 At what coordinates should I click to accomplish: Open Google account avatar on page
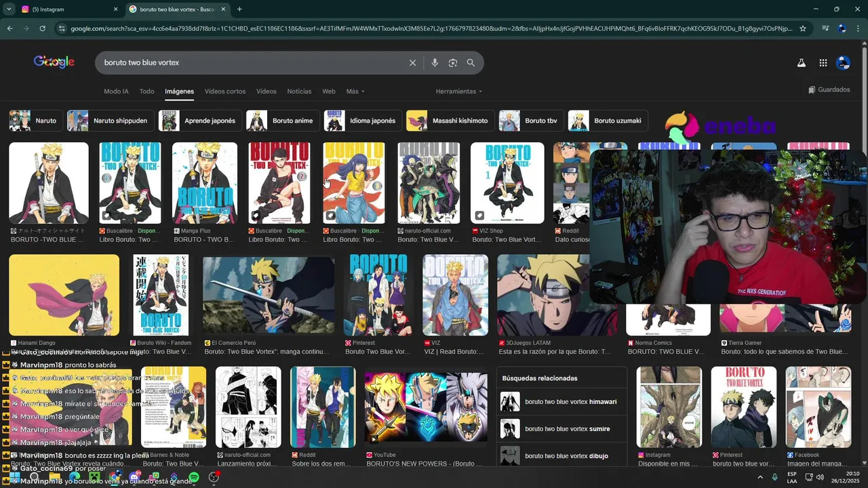843,62
